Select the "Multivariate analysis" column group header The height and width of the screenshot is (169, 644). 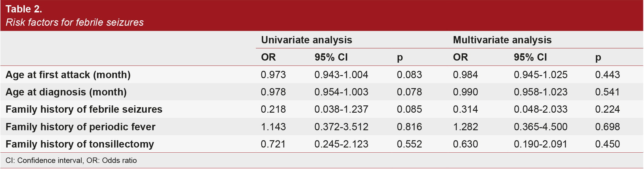[502, 40]
